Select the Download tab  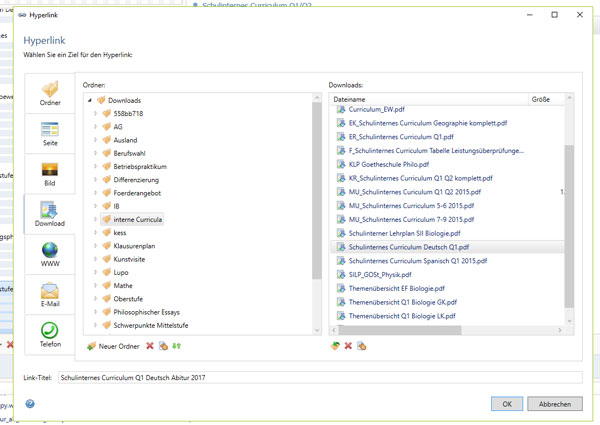pos(50,214)
